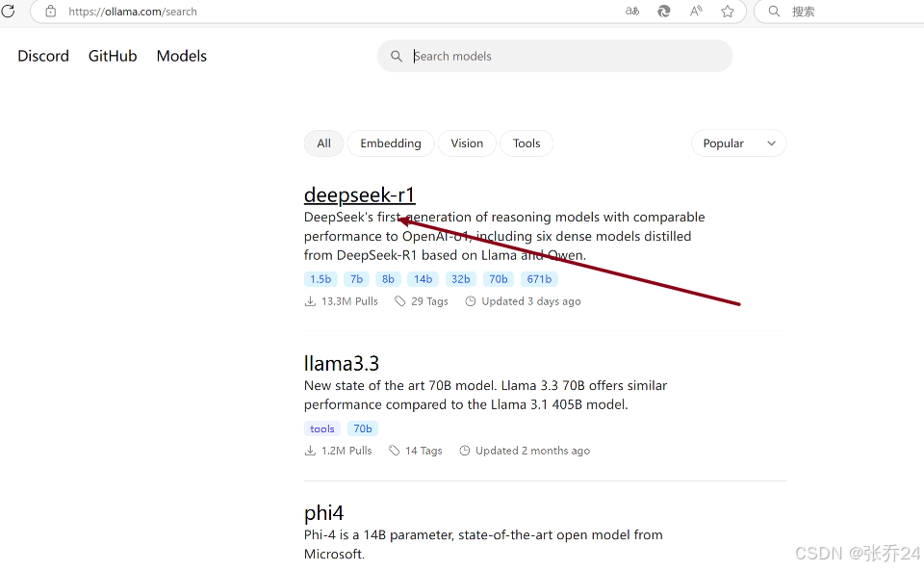Click the 14b size tag
This screenshot has height=570, width=924.
(x=423, y=279)
